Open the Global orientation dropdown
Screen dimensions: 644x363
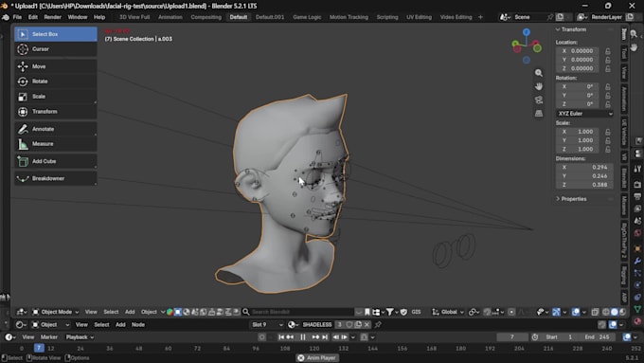point(448,312)
